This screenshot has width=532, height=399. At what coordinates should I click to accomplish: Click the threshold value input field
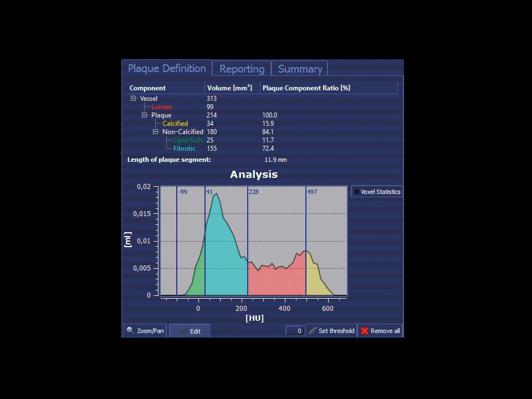(294, 331)
